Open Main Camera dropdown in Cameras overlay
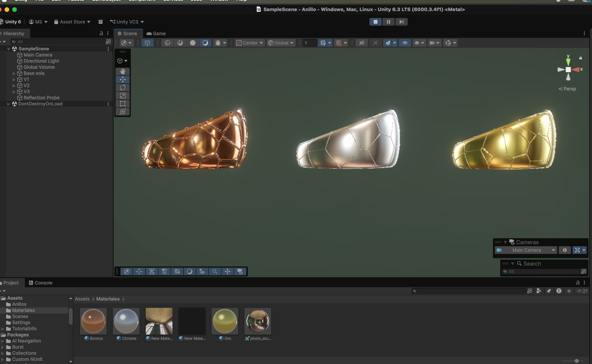This screenshot has height=364, width=592. coord(526,250)
